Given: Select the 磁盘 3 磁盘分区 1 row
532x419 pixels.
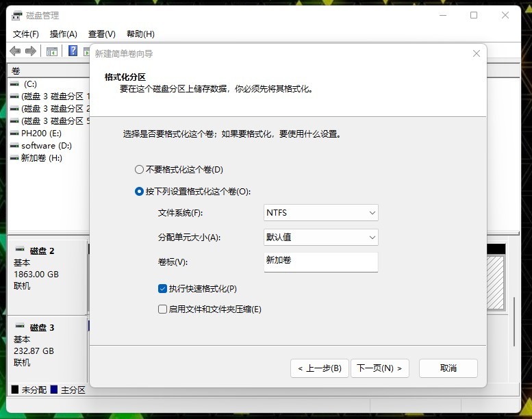Looking at the screenshot, I should coord(49,97).
